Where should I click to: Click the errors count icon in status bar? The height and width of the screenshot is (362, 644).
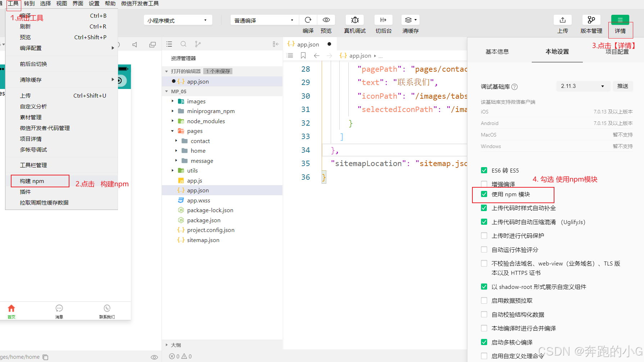coord(172,356)
